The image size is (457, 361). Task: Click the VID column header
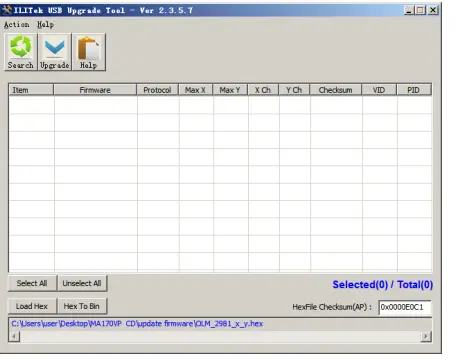[379, 90]
